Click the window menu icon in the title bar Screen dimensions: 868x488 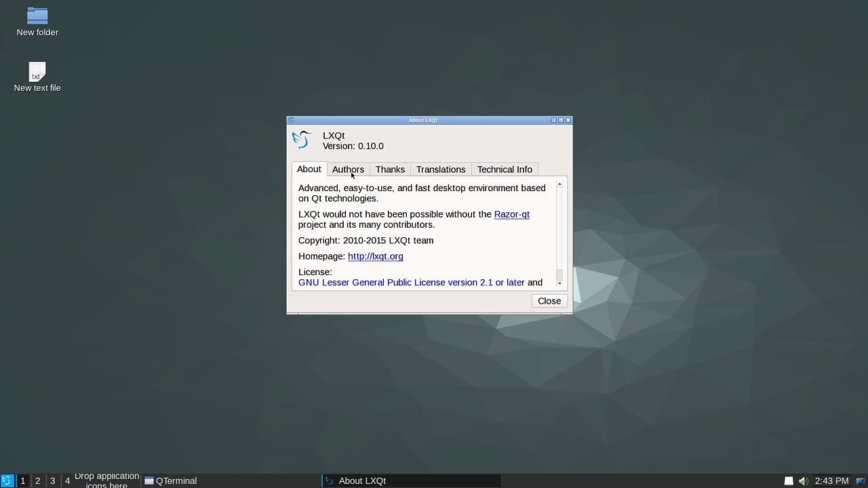tap(291, 120)
